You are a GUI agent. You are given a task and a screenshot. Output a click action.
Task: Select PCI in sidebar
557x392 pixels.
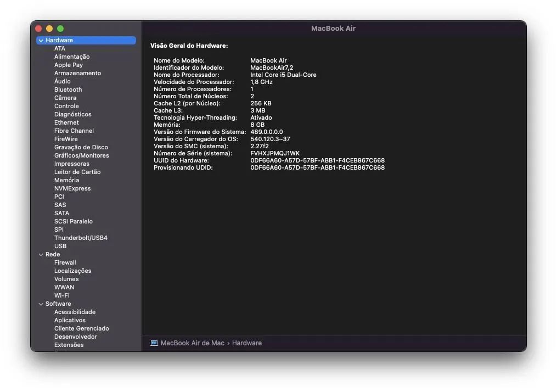[x=59, y=197]
